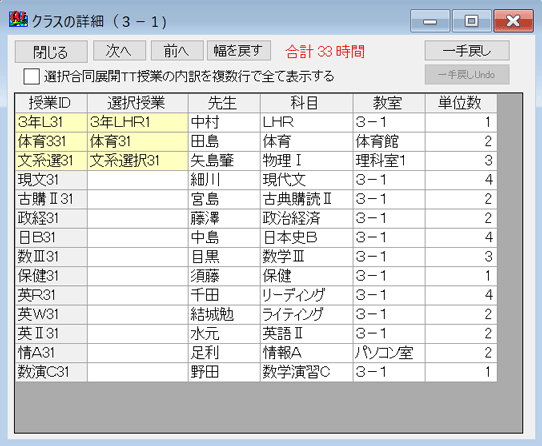Select the 数Ⅲ31 row header
Viewport: 542px width, 446px height.
click(51, 257)
